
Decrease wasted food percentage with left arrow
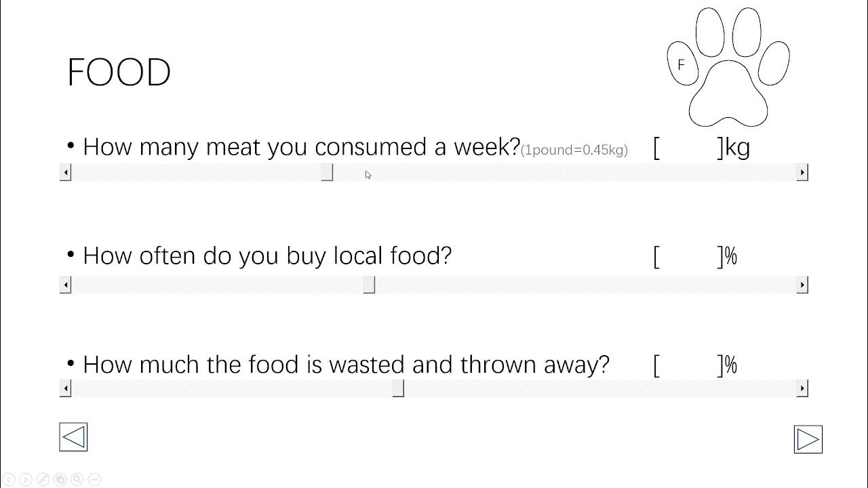[66, 388]
